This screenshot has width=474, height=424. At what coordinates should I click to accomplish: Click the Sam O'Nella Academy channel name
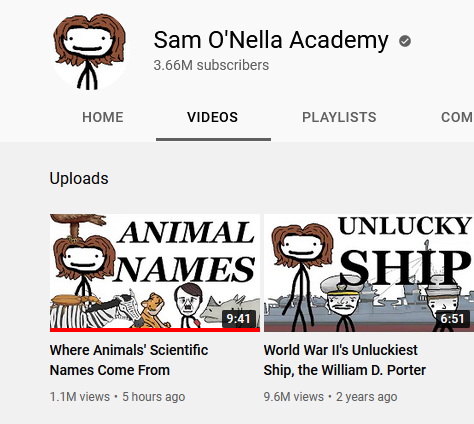271,40
